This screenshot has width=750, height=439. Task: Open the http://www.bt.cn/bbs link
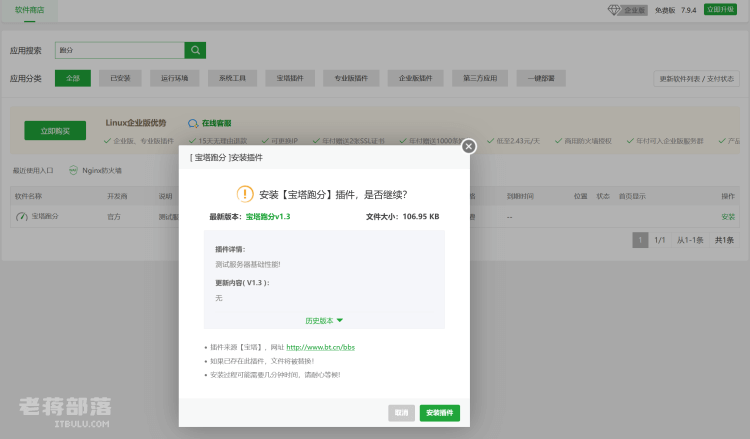320,348
